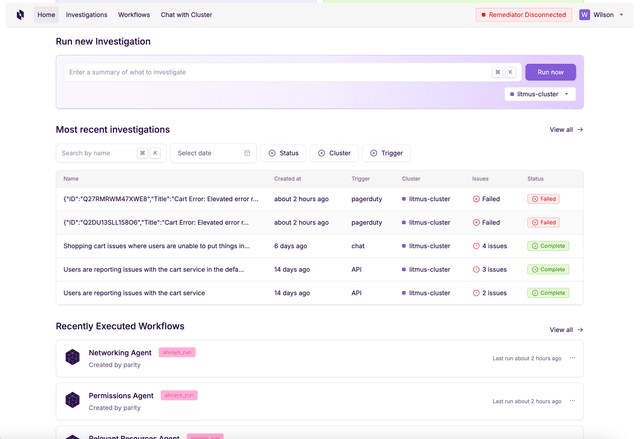Image resolution: width=640 pixels, height=439 pixels.
Task: Click the plus icon on Status filter
Action: [x=272, y=153]
